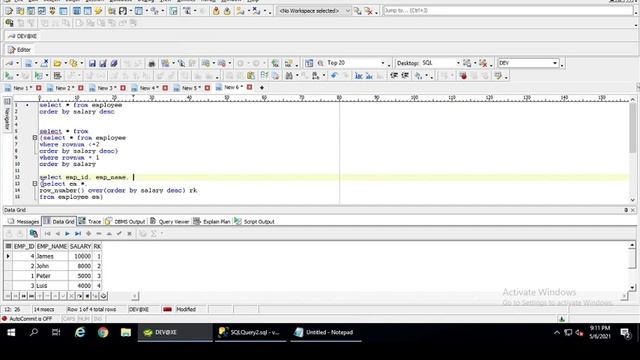This screenshot has height=360, width=640.
Task: Click the Execute statement green play icon
Action: 8,76
